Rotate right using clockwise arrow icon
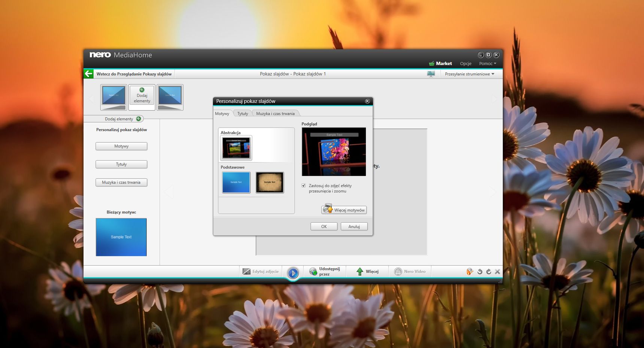Screen dimensions: 644x348 [x=489, y=272]
